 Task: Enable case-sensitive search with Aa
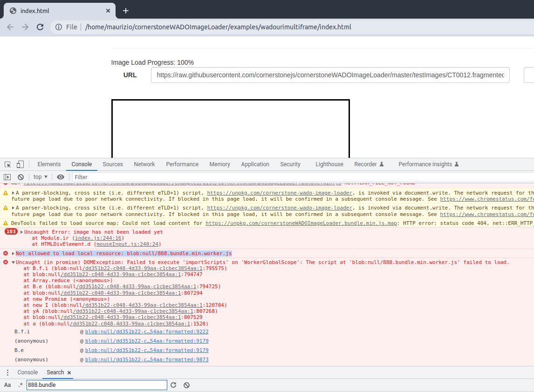pos(7,385)
